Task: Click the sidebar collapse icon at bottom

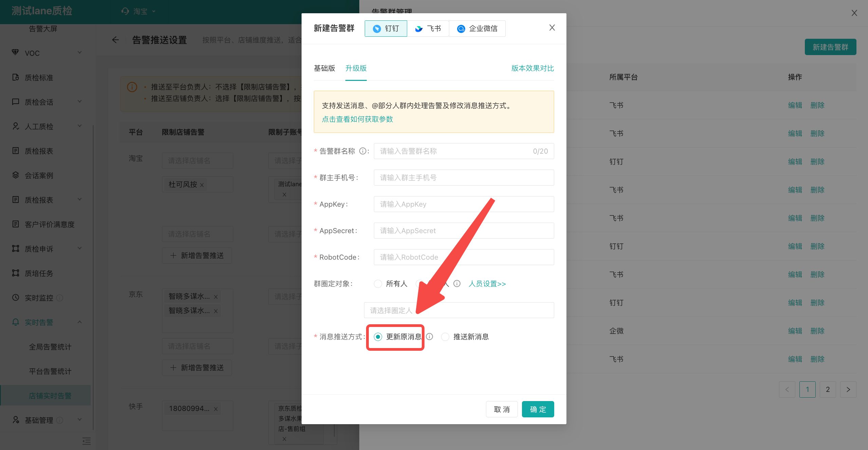Action: tap(86, 441)
